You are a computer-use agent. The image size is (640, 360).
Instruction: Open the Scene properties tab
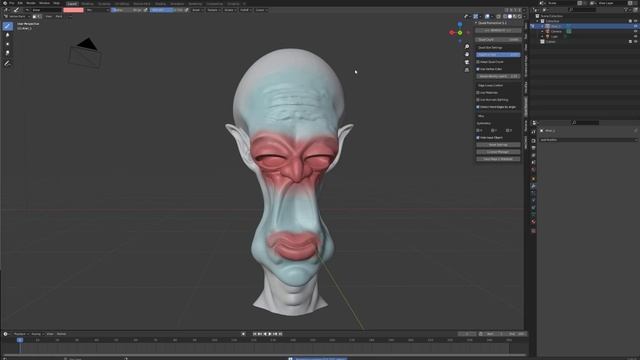tap(533, 162)
